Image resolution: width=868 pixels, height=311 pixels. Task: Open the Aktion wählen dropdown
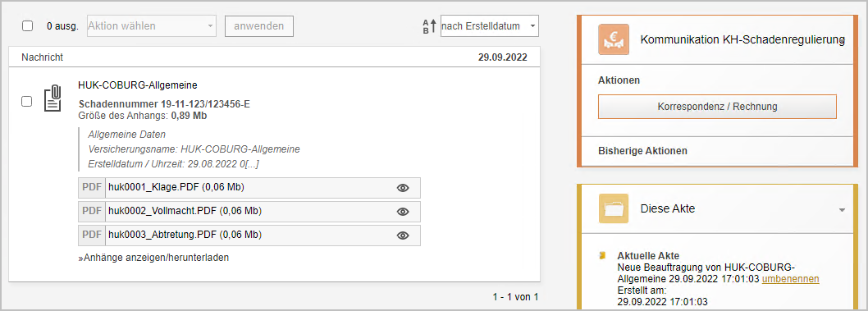152,26
